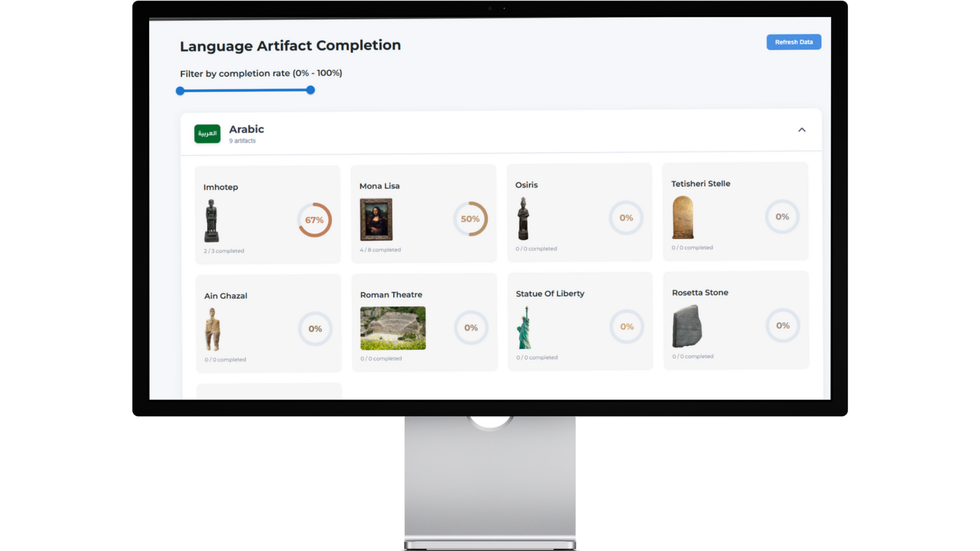
Task: Click the Osiris 0% completion ring
Action: coord(626,218)
